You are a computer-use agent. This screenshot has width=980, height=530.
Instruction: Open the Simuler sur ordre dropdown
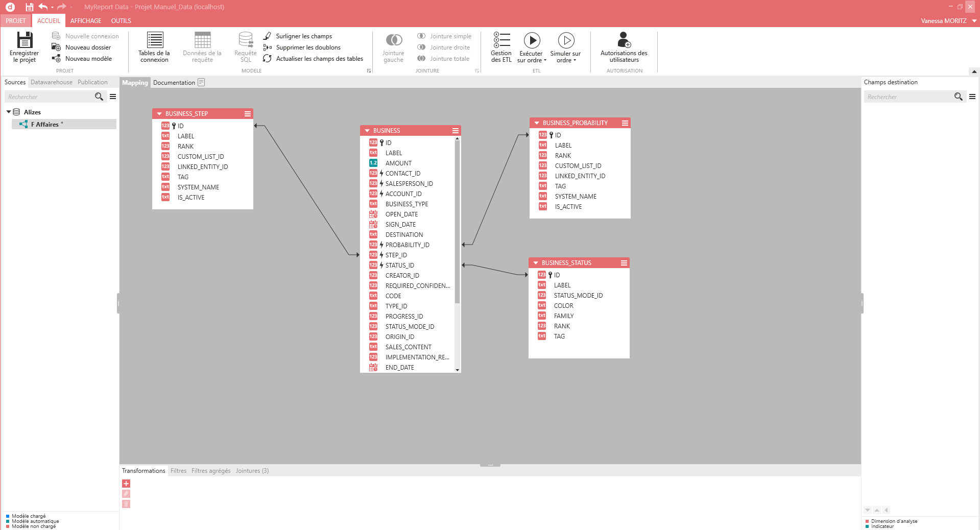(x=575, y=61)
